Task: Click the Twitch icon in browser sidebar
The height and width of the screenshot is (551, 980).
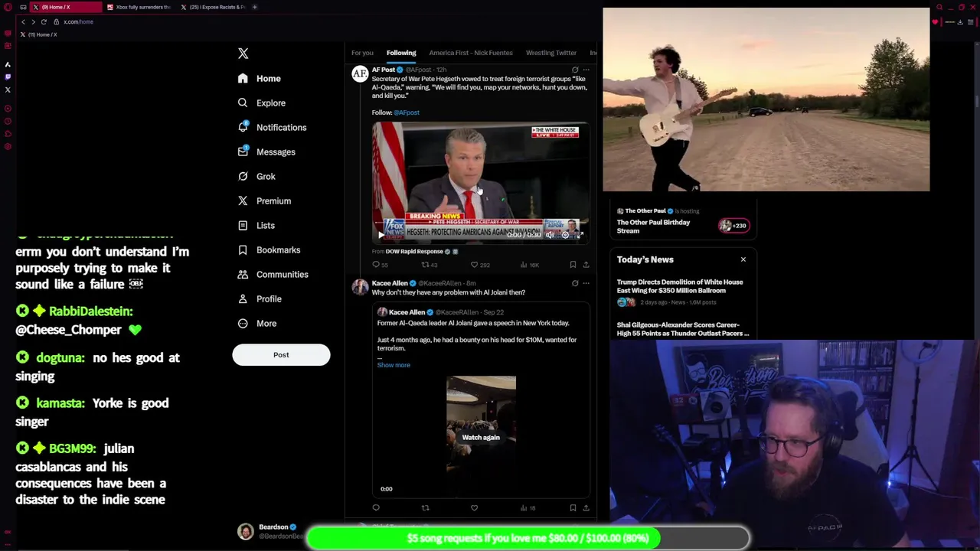Action: (8, 77)
